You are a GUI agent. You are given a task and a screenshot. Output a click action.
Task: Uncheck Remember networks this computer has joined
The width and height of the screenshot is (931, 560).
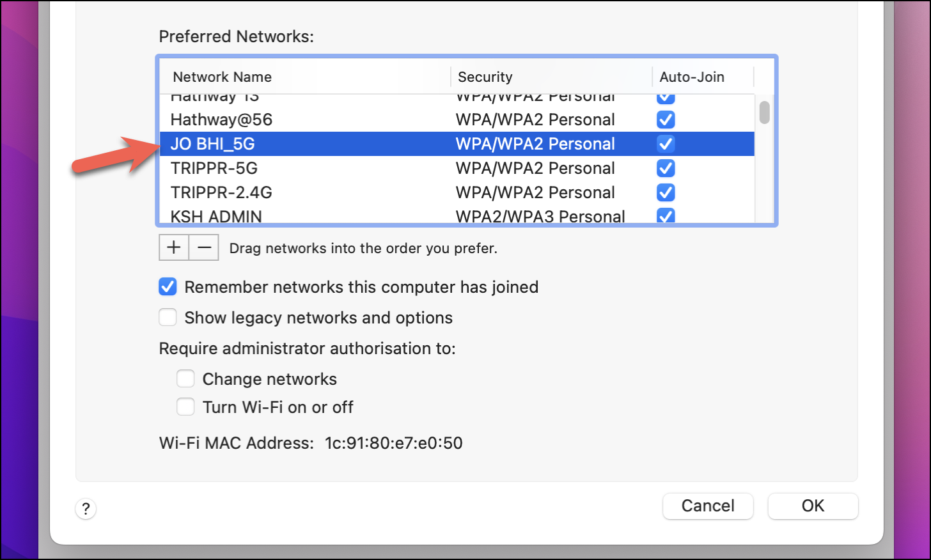click(x=168, y=287)
